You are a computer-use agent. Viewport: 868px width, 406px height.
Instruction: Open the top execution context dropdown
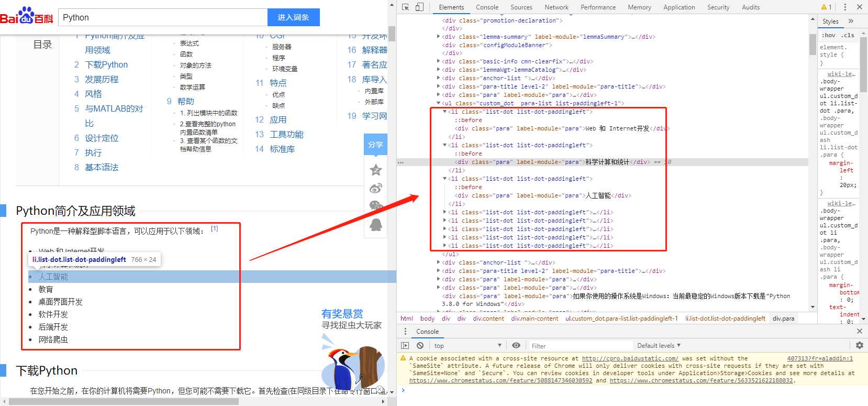(x=468, y=345)
